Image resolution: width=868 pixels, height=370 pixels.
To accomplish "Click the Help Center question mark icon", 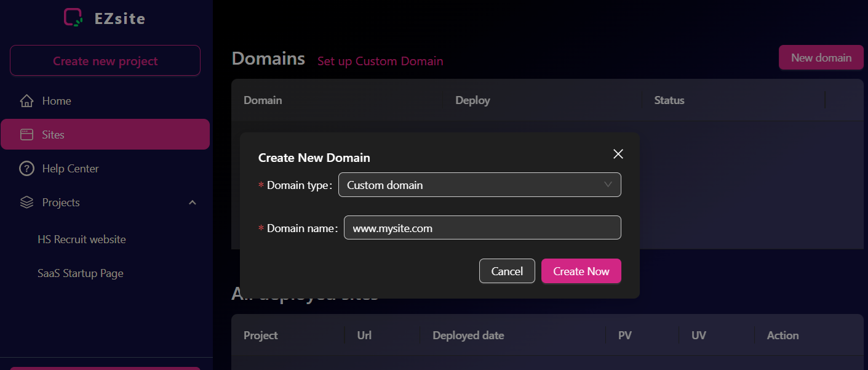I will pyautogui.click(x=26, y=169).
